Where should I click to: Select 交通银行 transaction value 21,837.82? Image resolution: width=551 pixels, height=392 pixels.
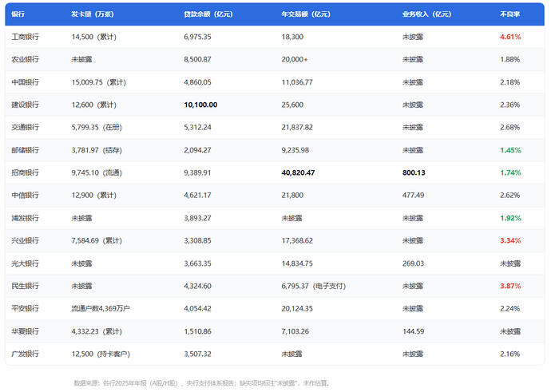click(x=297, y=128)
